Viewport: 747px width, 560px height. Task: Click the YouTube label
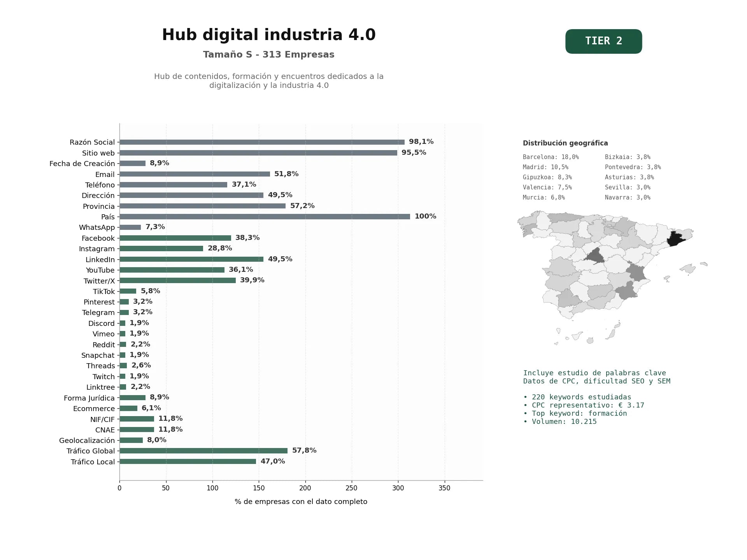coord(100,270)
